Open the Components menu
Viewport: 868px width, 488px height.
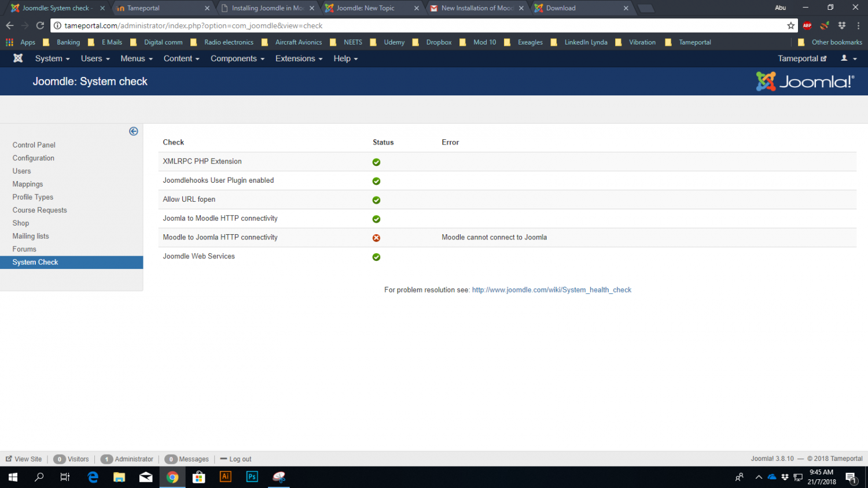[237, 58]
